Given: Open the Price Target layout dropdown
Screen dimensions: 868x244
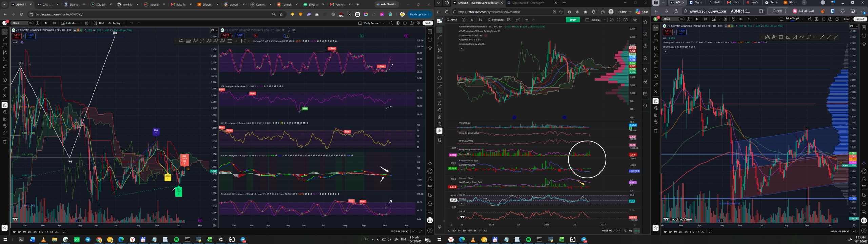Looking at the screenshot, I should click(803, 19).
